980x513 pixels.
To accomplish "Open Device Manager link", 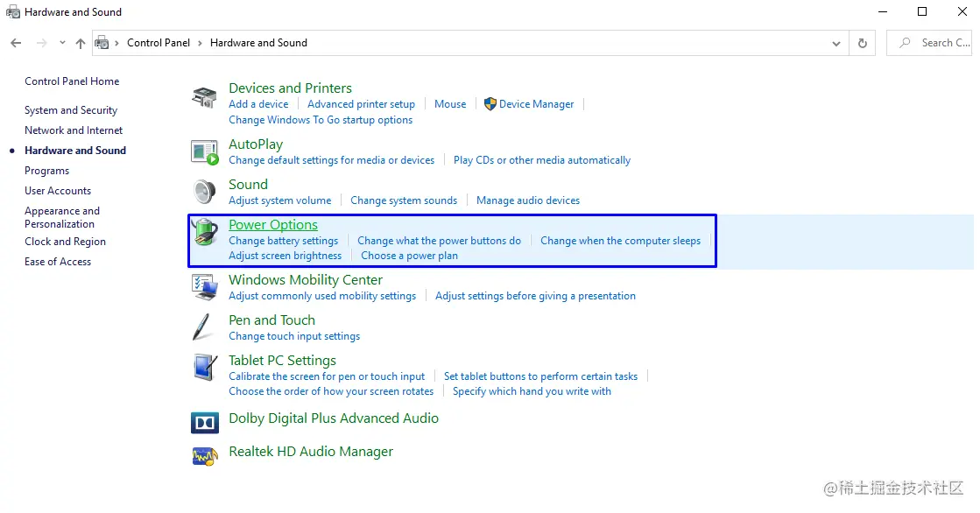I will coord(536,104).
